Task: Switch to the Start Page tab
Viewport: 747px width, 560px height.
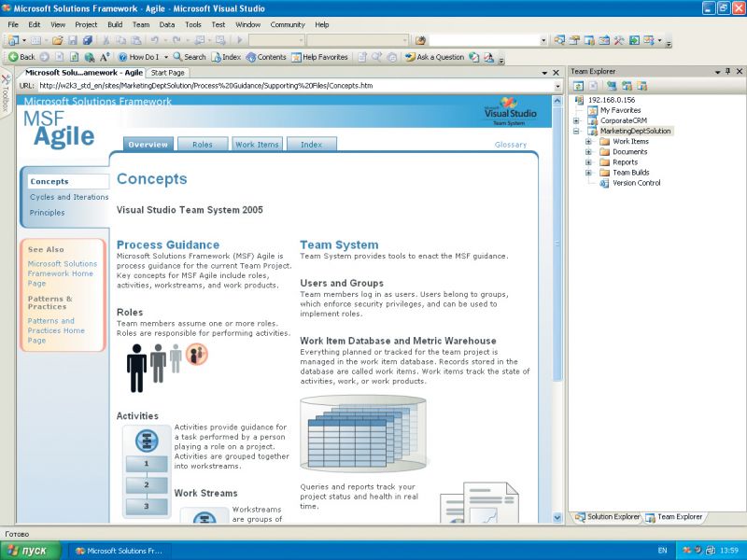Action: pyautogui.click(x=168, y=72)
